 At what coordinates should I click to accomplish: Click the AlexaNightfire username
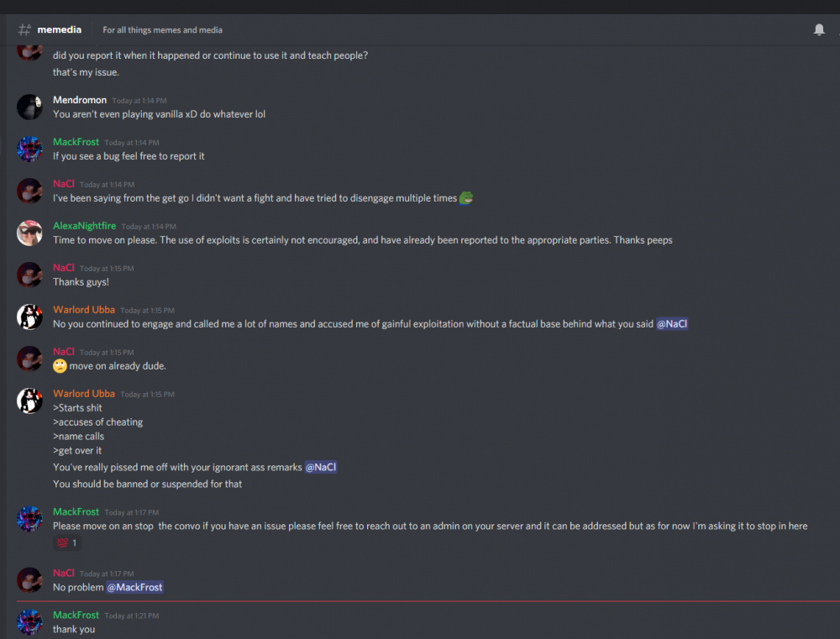point(84,226)
